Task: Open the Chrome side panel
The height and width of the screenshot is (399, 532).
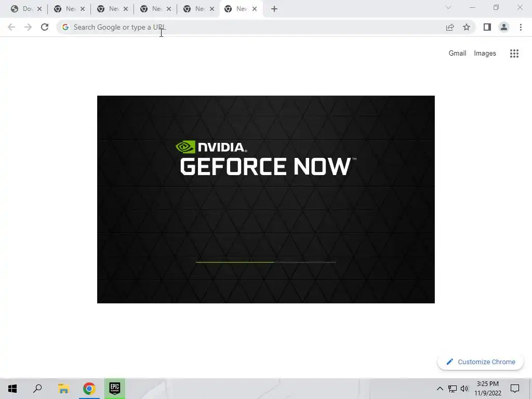Action: [x=487, y=27]
